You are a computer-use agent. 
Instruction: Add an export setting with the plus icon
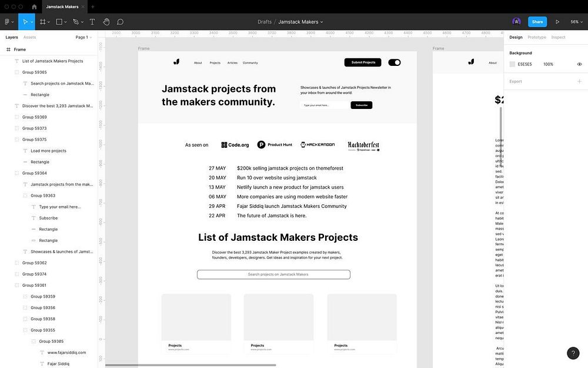click(579, 81)
